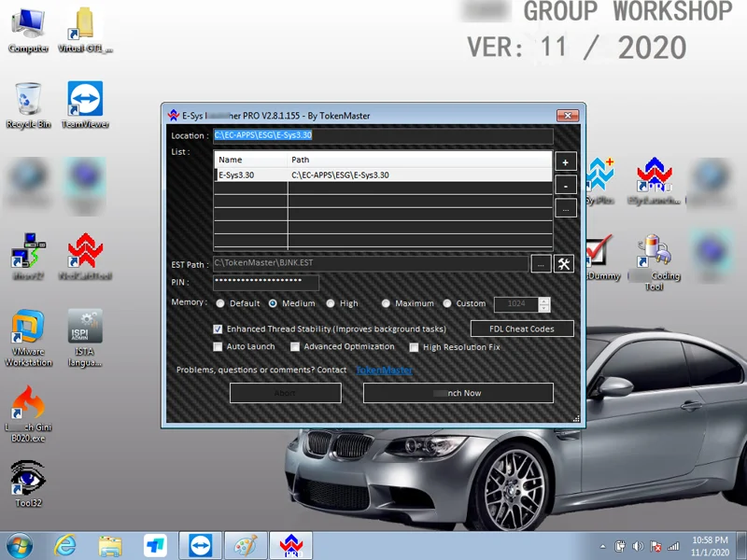This screenshot has width=747, height=560.
Task: Open the red-blue PRO launcher desktop shortcut
Action: [655, 181]
